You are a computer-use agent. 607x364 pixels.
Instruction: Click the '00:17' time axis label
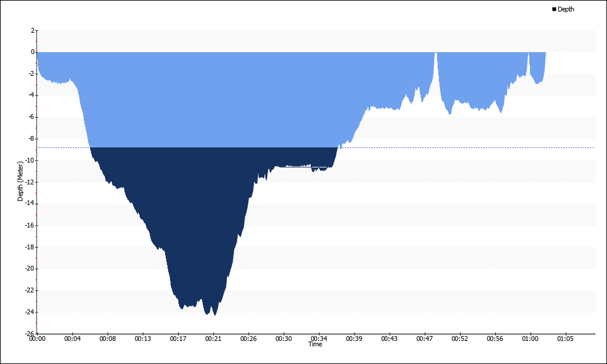tap(178, 339)
